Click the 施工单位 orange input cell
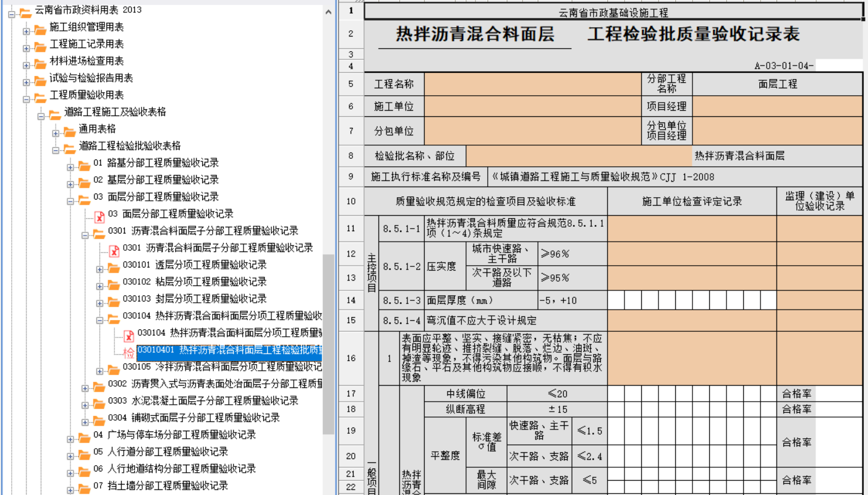 532,107
